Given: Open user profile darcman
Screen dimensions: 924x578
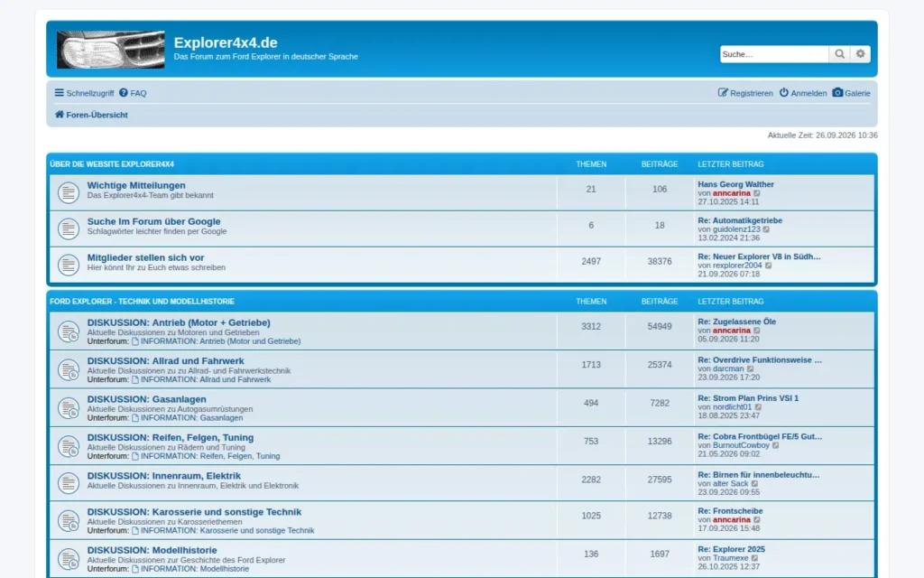Looking at the screenshot, I should [728, 368].
